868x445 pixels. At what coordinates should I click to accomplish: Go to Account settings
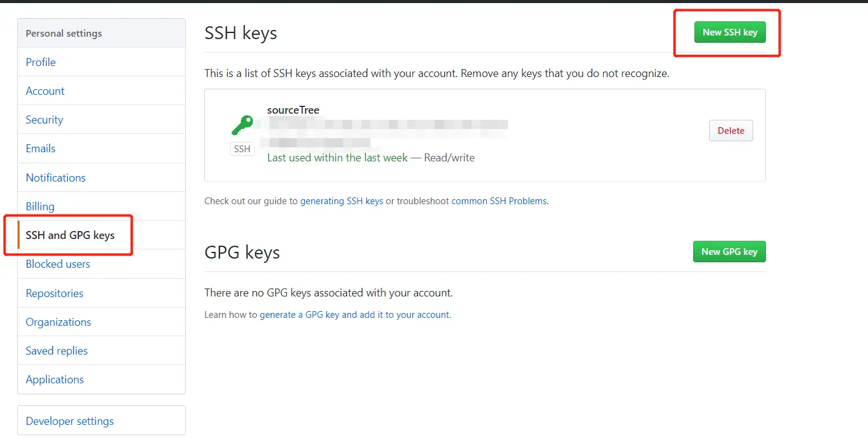click(x=45, y=91)
